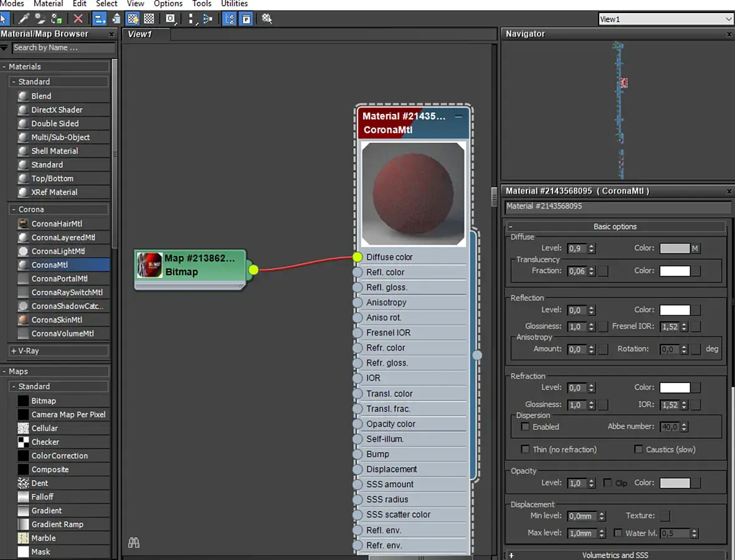Viewport: 735px width, 560px height.
Task: Toggle the Parameter Editor panel icon
Action: [x=247, y=19]
